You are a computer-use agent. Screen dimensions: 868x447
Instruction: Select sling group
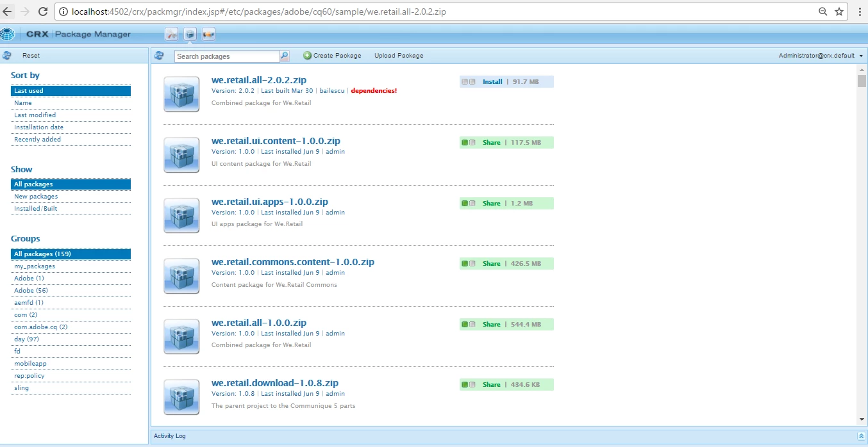[71, 388]
